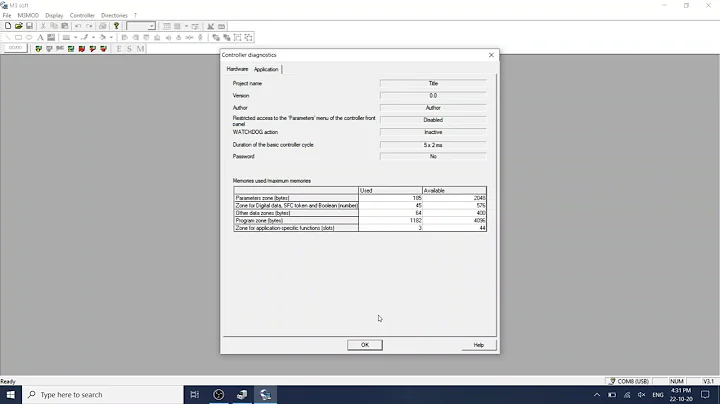720x404 pixels.
Task: Open the Directories menu
Action: point(114,15)
